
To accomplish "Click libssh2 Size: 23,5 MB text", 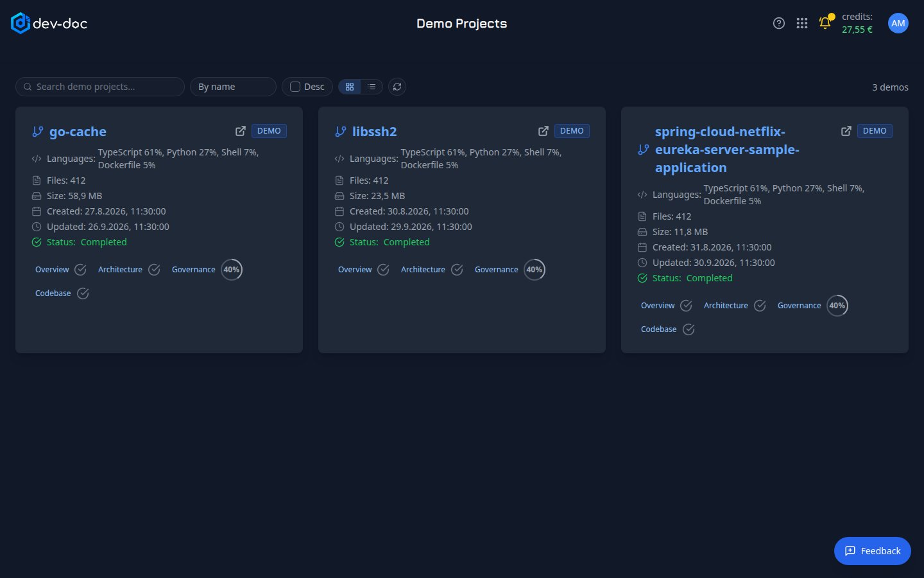I will (x=377, y=196).
